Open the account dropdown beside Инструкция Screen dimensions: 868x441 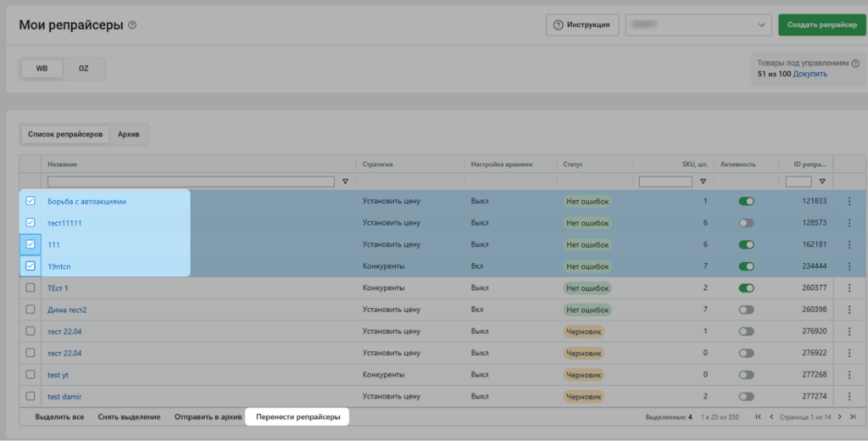click(x=698, y=25)
